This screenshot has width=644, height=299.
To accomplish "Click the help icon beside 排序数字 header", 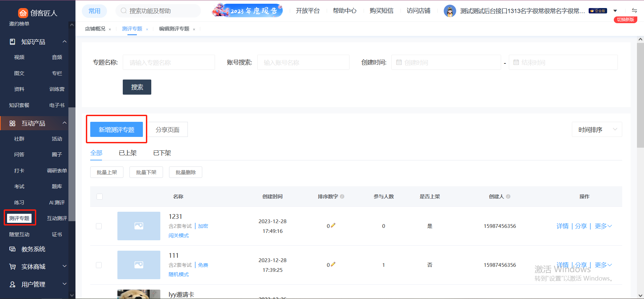I will pyautogui.click(x=342, y=197).
